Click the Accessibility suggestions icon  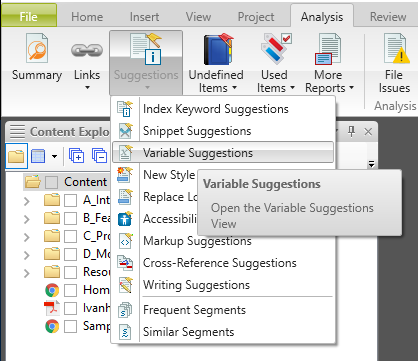coord(125,219)
